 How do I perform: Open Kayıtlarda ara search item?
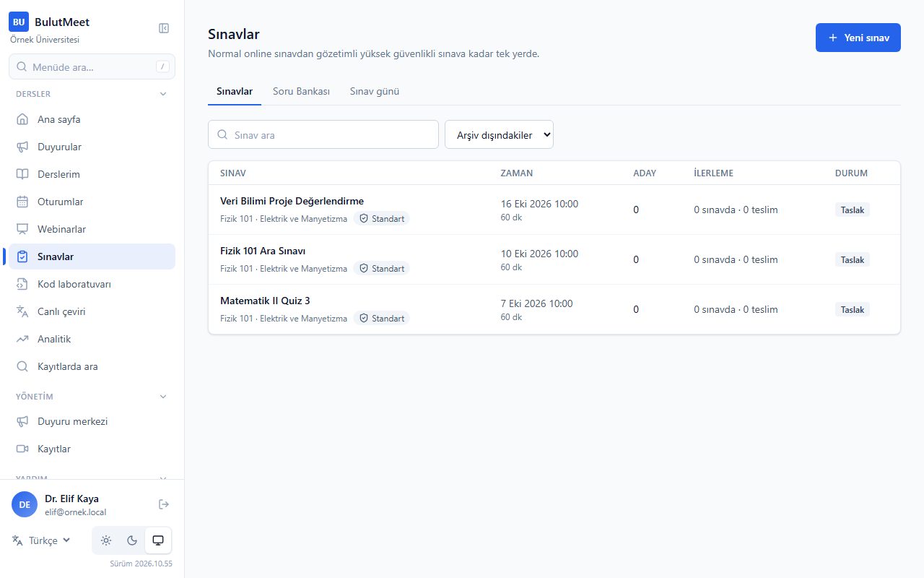pos(92,366)
